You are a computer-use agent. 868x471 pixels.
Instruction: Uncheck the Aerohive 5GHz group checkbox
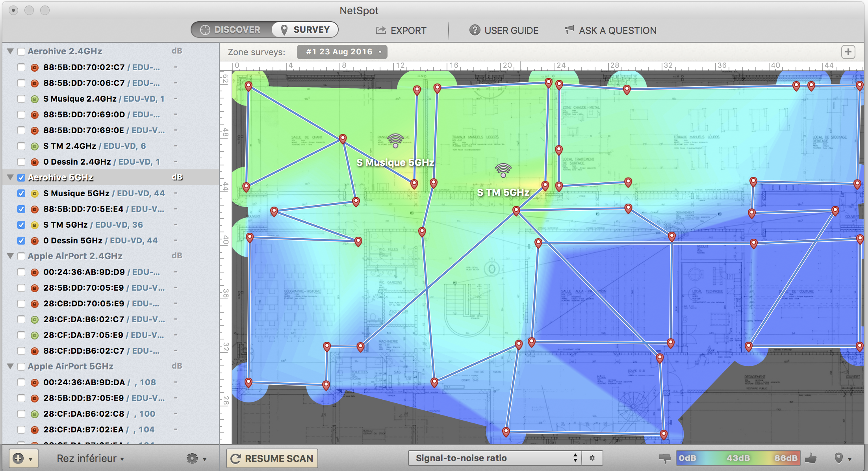click(x=21, y=178)
